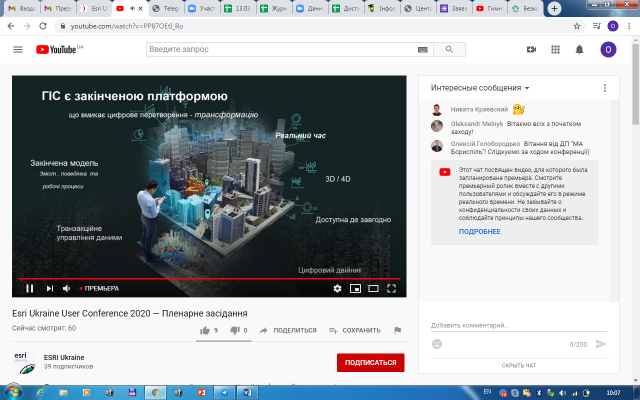Click the ПОДЕЛИТЬСЯ share button
The width and height of the screenshot is (640, 400).
(x=288, y=330)
